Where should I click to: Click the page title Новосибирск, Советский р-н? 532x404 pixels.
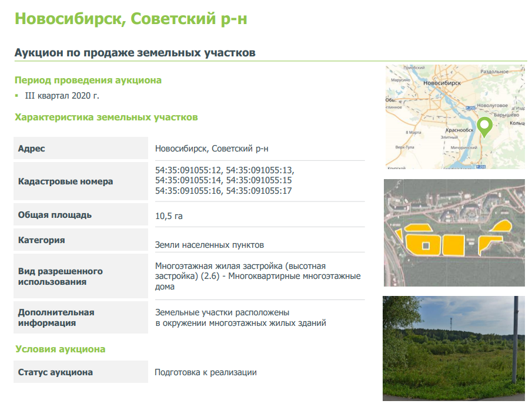131,19
